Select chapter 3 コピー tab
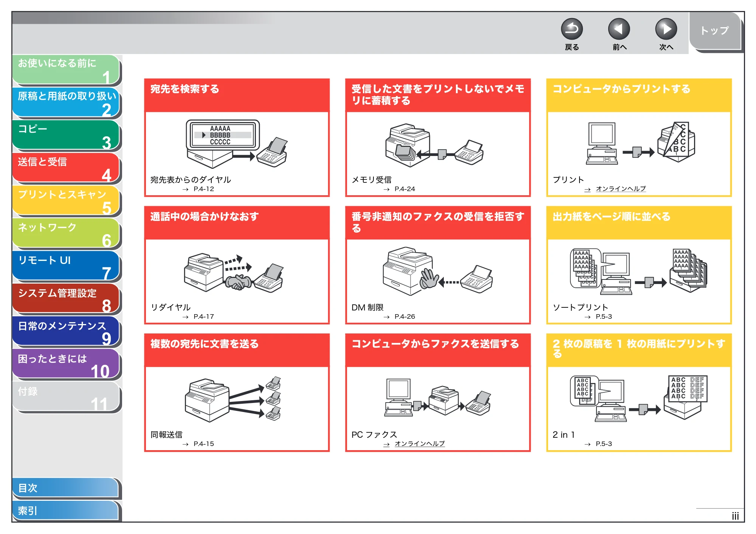Image resolution: width=756 pixels, height=534 pixels. tap(66, 135)
